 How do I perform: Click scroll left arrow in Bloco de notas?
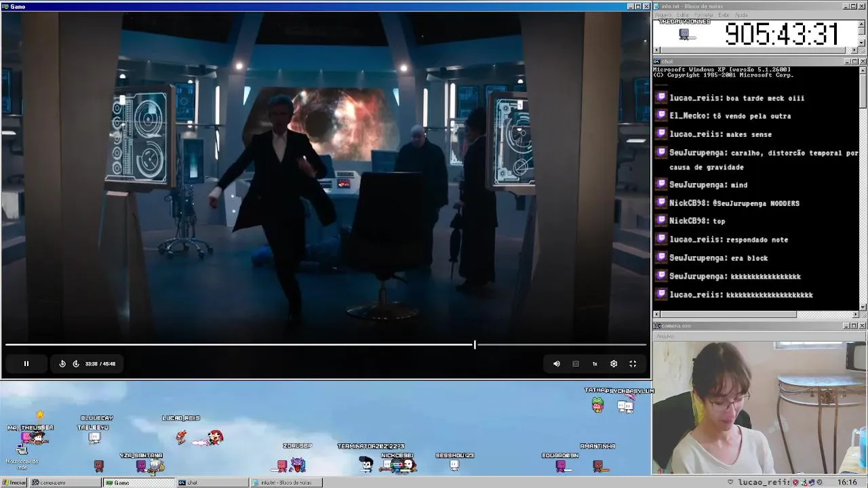click(x=656, y=50)
